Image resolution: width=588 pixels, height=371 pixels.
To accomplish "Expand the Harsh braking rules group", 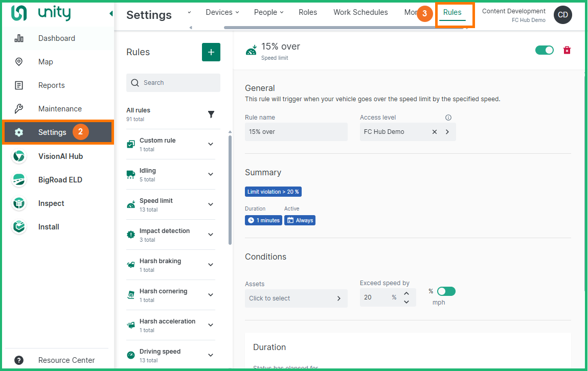I will pyautogui.click(x=211, y=265).
